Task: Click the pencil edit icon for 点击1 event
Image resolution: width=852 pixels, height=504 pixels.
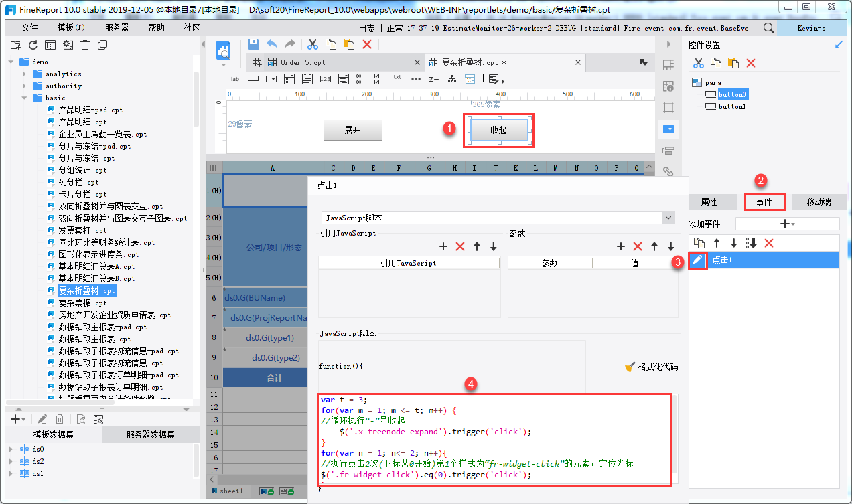Action: (x=698, y=260)
